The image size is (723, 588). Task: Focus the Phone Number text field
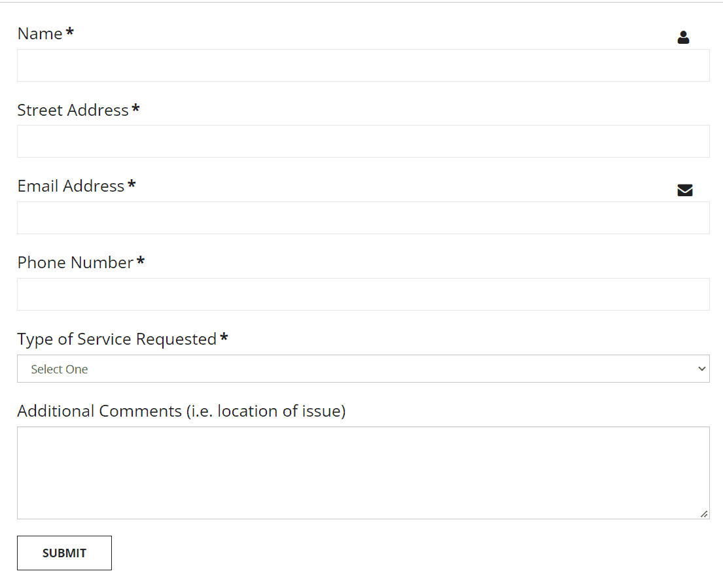point(363,294)
